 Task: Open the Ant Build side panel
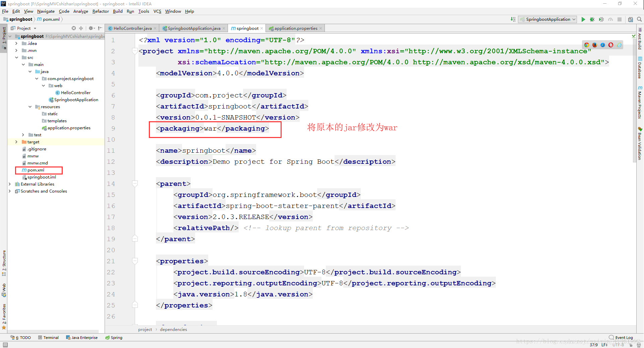click(x=640, y=39)
